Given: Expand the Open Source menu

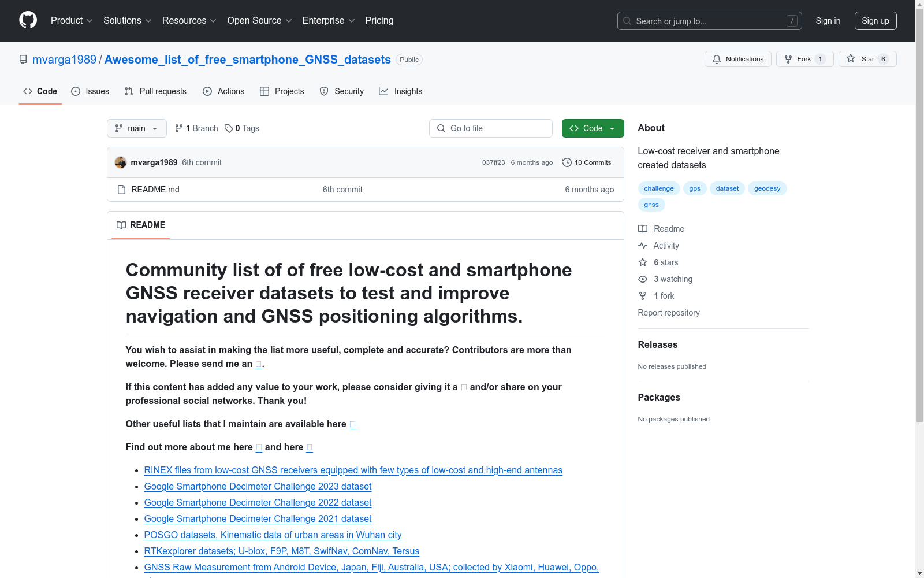Looking at the screenshot, I should (x=259, y=21).
